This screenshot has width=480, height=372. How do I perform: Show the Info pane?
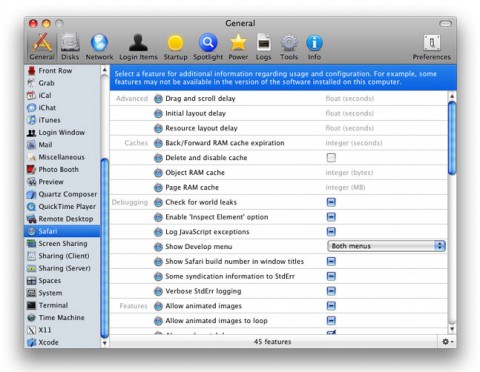coord(314,47)
